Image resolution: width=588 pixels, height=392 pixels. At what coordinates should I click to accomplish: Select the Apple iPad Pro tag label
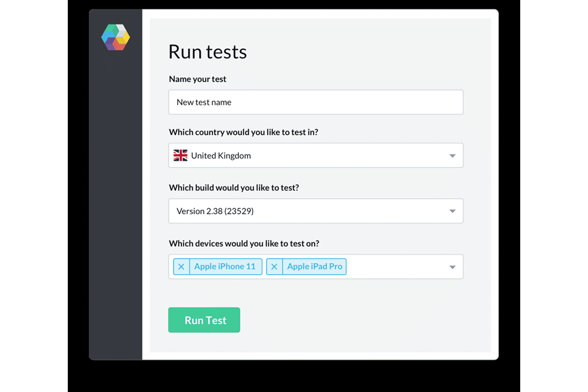tap(315, 266)
